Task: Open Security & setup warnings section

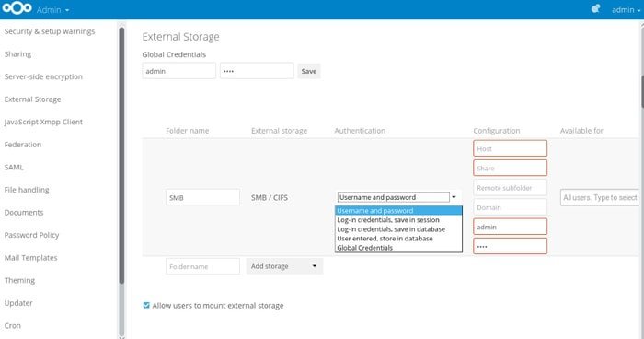Action: tap(50, 31)
